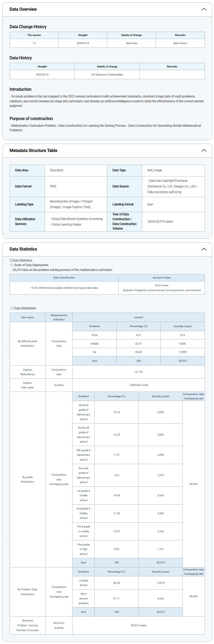
Task: Collapse the Metadata Structure Table chevron
Action: (x=204, y=150)
